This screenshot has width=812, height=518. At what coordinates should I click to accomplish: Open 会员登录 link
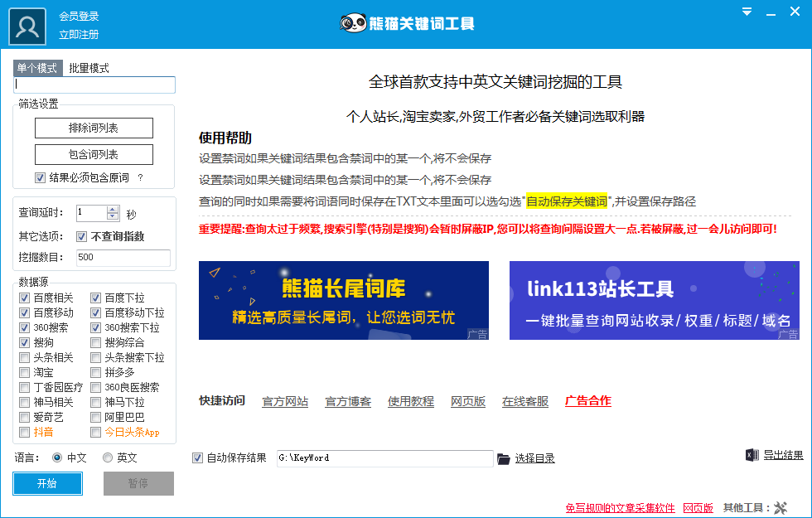tap(79, 16)
